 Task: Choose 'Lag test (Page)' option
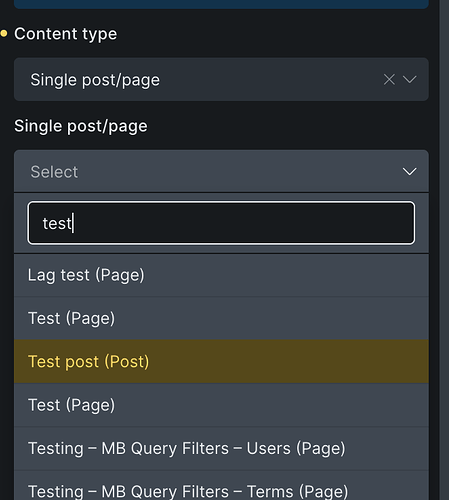pyautogui.click(x=221, y=275)
